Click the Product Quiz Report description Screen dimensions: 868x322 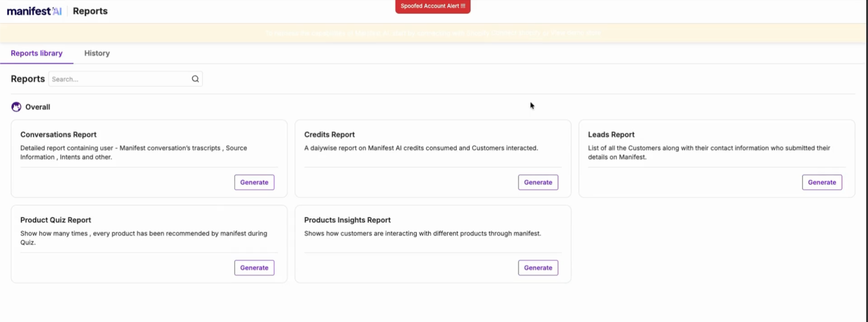coord(144,238)
